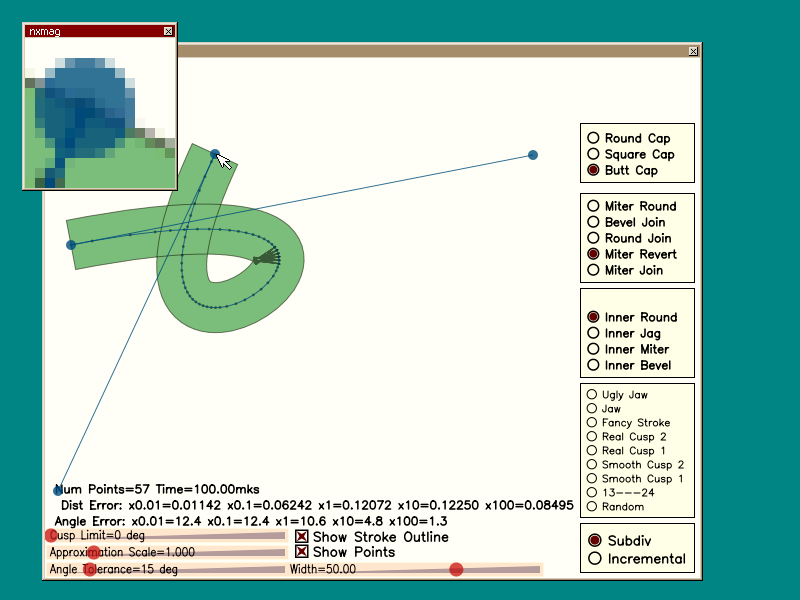800x600 pixels.
Task: Toggle Show Points checkbox
Action: tap(345, 552)
